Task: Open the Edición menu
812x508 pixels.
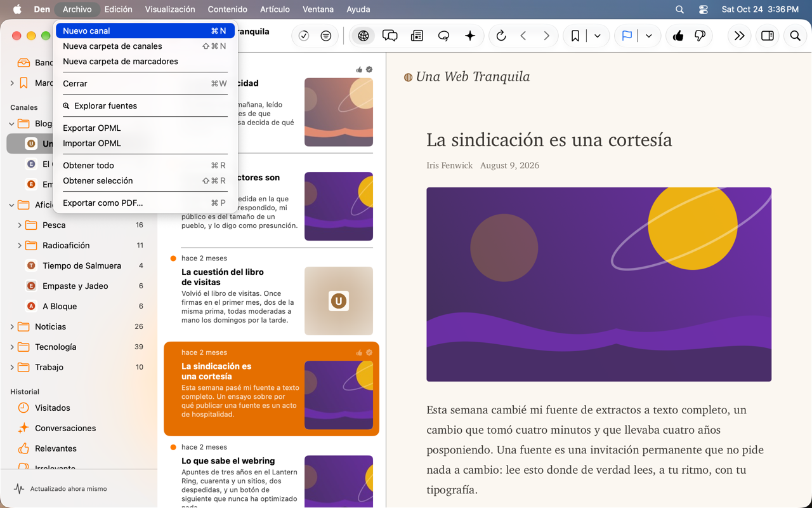Action: click(118, 9)
